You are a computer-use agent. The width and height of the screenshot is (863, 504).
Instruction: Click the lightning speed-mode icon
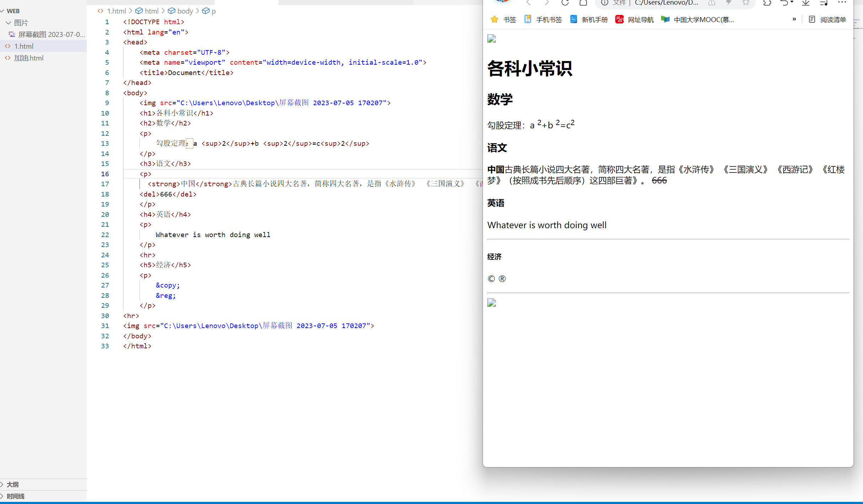point(729,3)
